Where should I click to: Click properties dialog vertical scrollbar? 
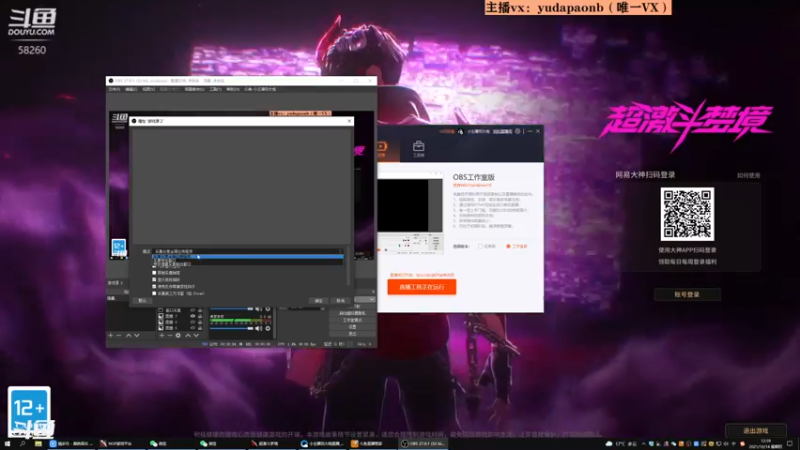(348, 267)
